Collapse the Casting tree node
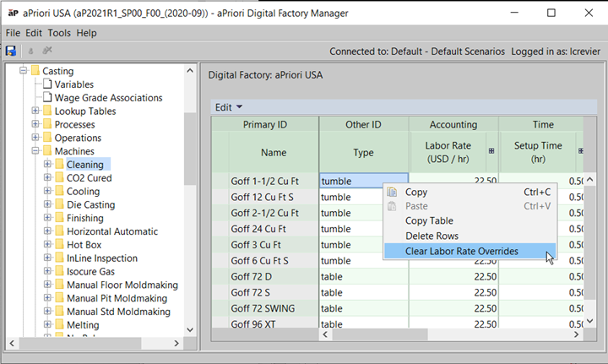This screenshot has height=364, width=608. click(24, 71)
